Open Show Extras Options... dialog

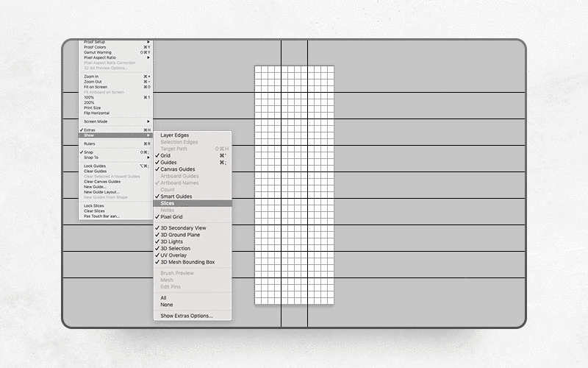(187, 315)
